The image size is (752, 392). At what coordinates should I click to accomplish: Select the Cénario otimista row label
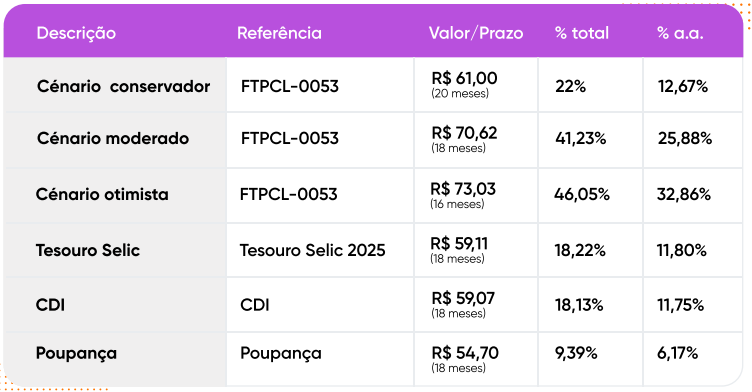[102, 194]
